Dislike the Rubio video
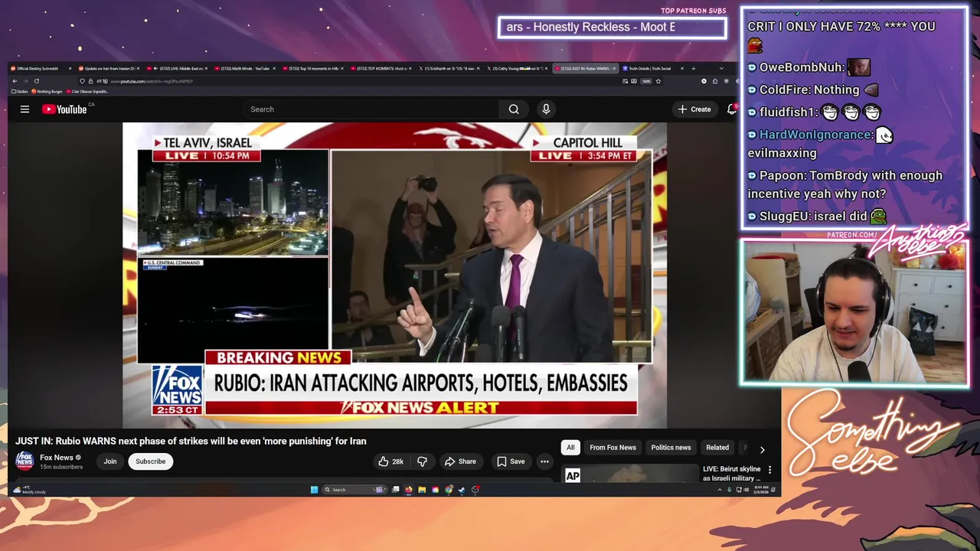Screen dimensions: 980x551 click(x=422, y=461)
